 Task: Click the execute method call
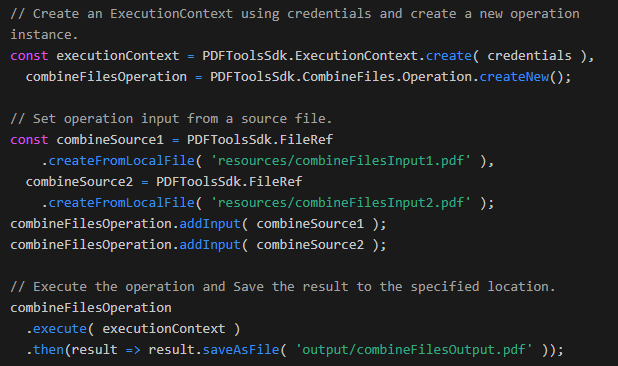[x=60, y=329]
